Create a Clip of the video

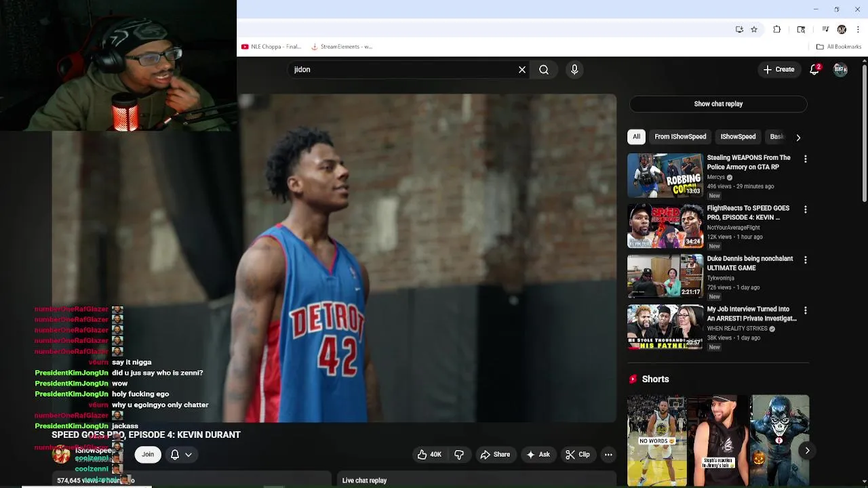click(578, 455)
